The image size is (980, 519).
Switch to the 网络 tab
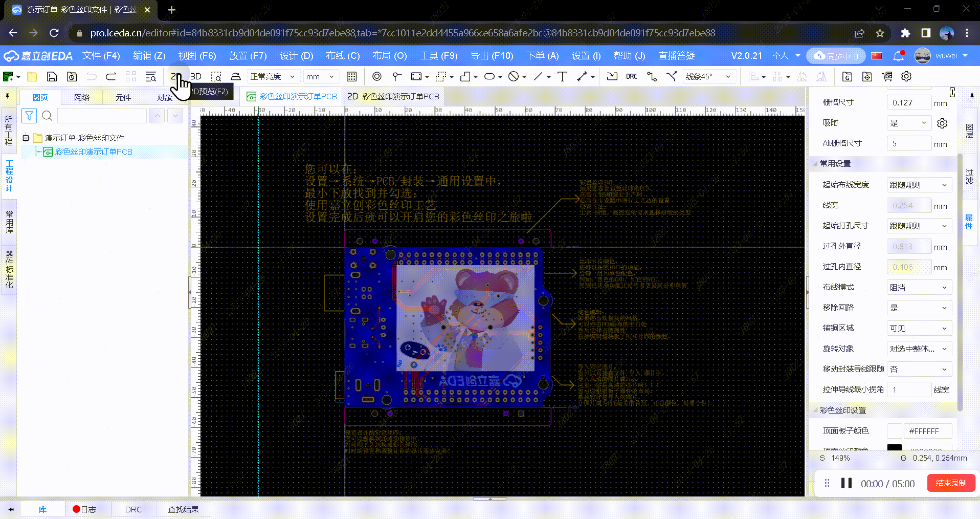[x=82, y=97]
